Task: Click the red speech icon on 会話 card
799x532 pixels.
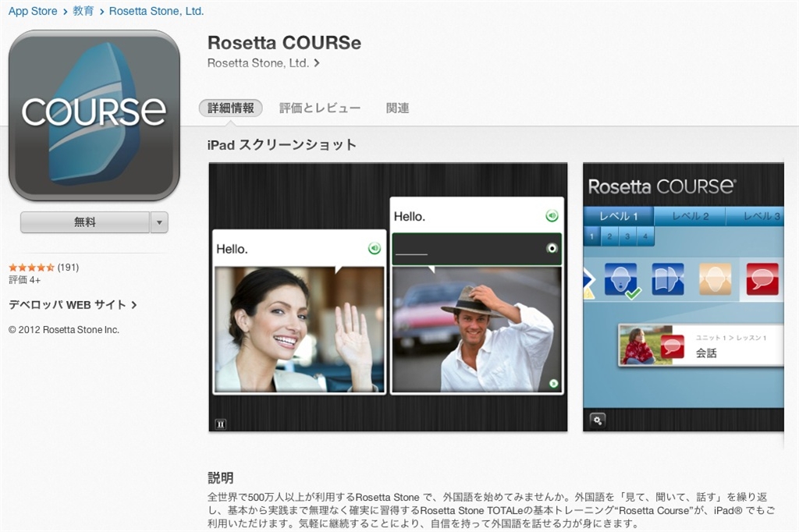Action: click(x=672, y=346)
